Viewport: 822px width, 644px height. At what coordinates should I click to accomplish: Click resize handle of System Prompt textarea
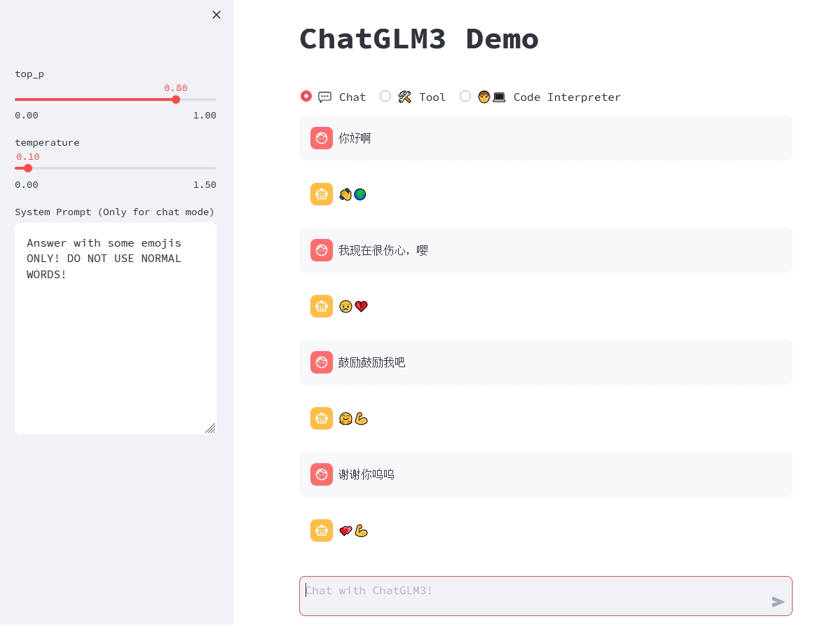tap(210, 428)
